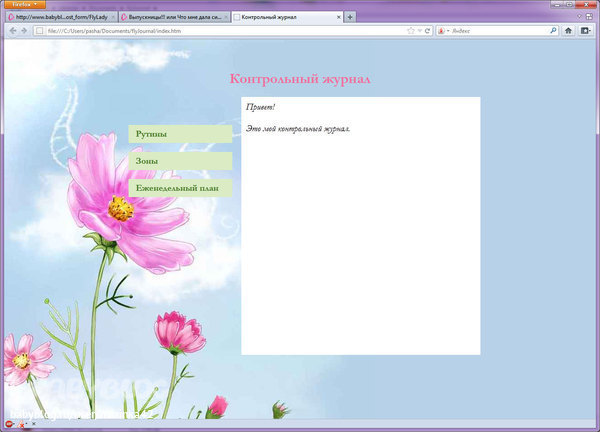Close the babyblog FlyLady tab
The height and width of the screenshot is (432, 600).
[x=113, y=17]
